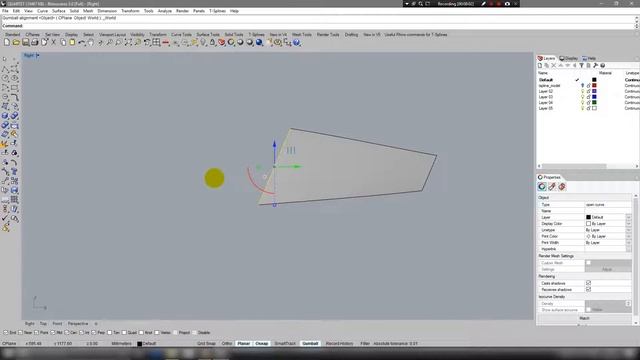Click the green color swatch of Layer 04
Screen dimensions: 640x360
point(594,103)
